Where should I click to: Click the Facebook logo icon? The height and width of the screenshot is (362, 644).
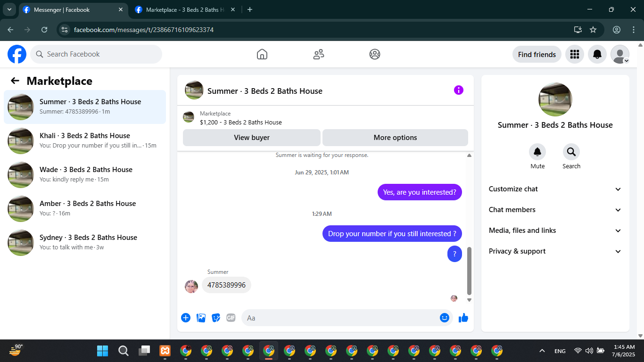(x=17, y=54)
